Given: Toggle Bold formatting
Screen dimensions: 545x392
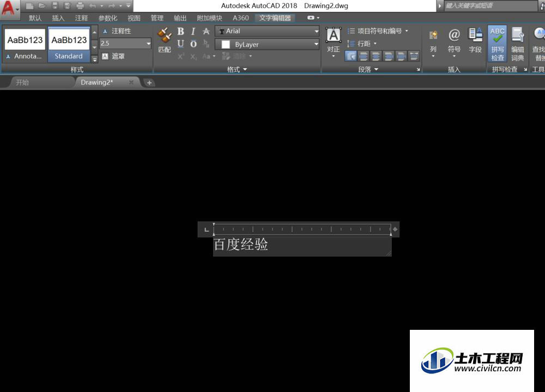Looking at the screenshot, I should coord(180,31).
